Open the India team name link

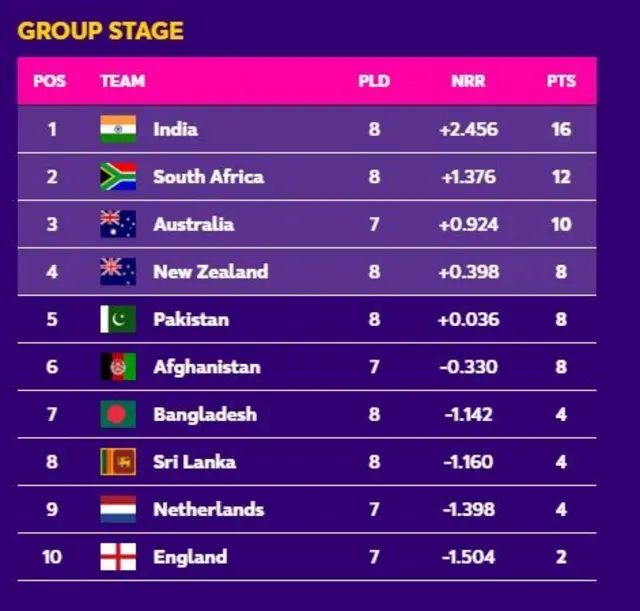pos(175,130)
